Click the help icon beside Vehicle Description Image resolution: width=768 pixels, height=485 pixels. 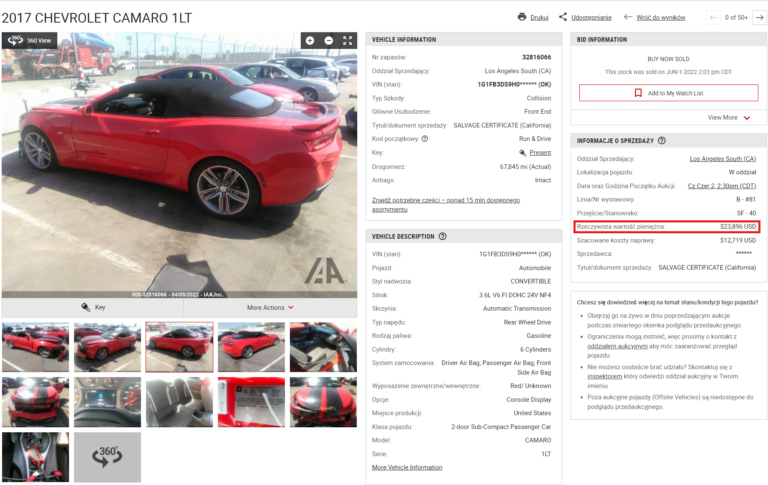tap(443, 237)
